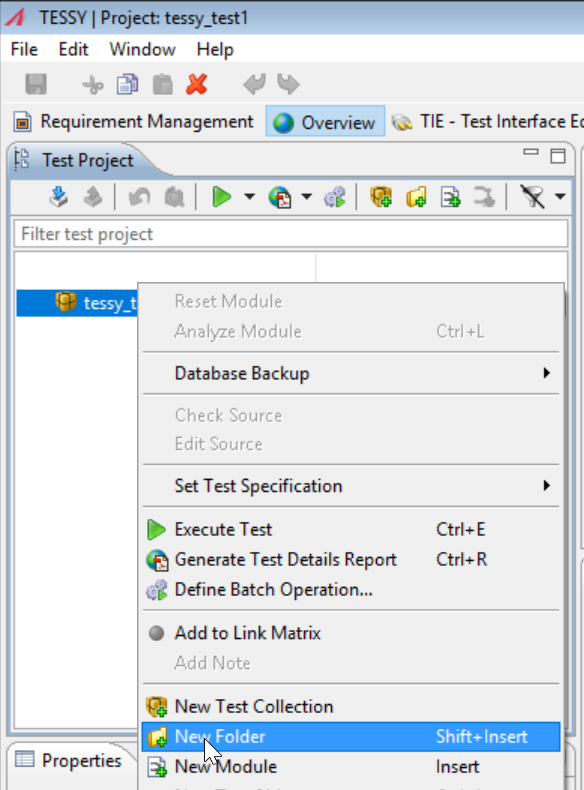The width and height of the screenshot is (584, 790).
Task: Click disabled Analyze Module entry
Action: (x=351, y=331)
